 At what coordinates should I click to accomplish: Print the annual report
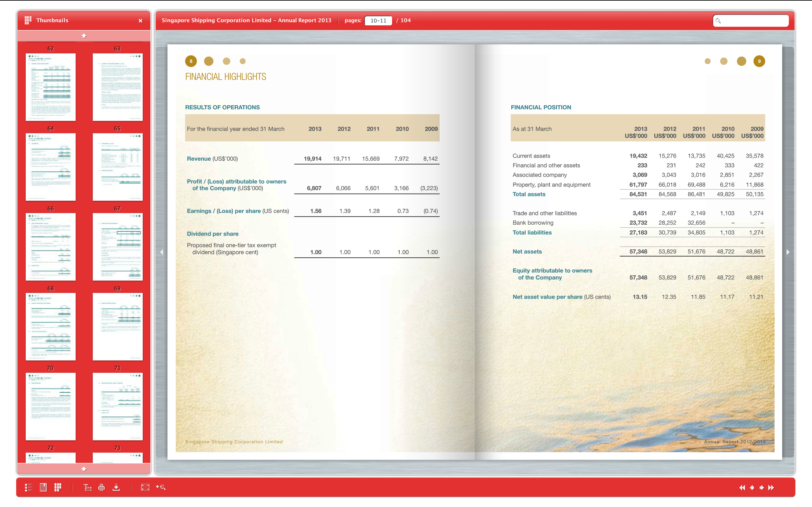pyautogui.click(x=102, y=488)
